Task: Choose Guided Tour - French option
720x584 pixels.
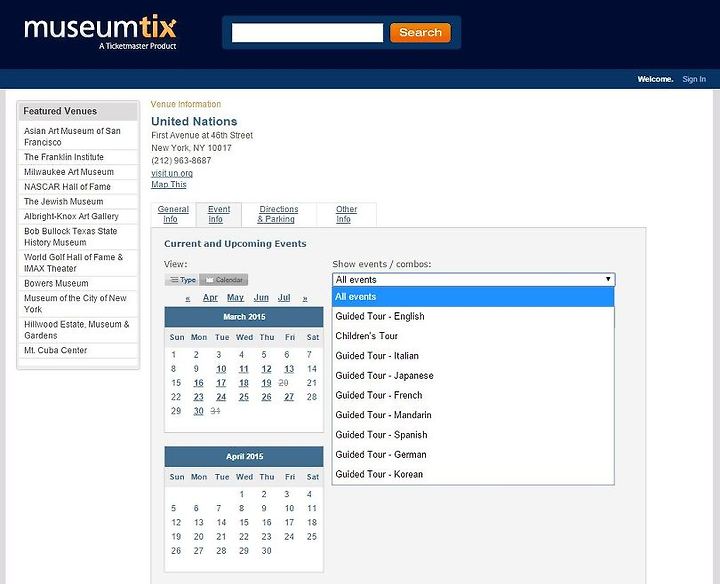Action: [473, 395]
